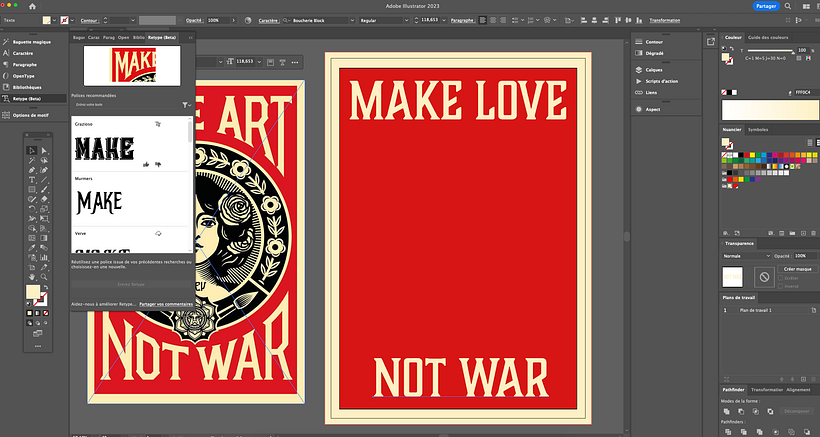The width and height of the screenshot is (820, 437).
Task: Select the black arrow Selection tool
Action: [32, 151]
